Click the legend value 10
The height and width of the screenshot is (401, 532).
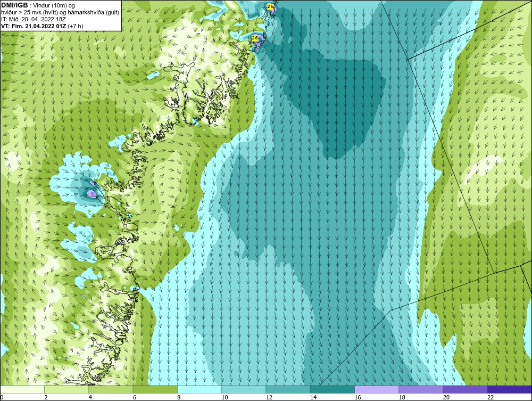225,398
